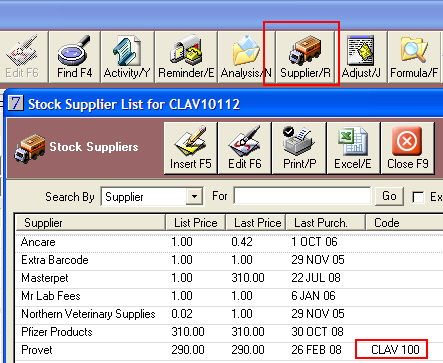This screenshot has height=363, width=443.
Task: Sort by Supplier column header
Action: (90, 223)
